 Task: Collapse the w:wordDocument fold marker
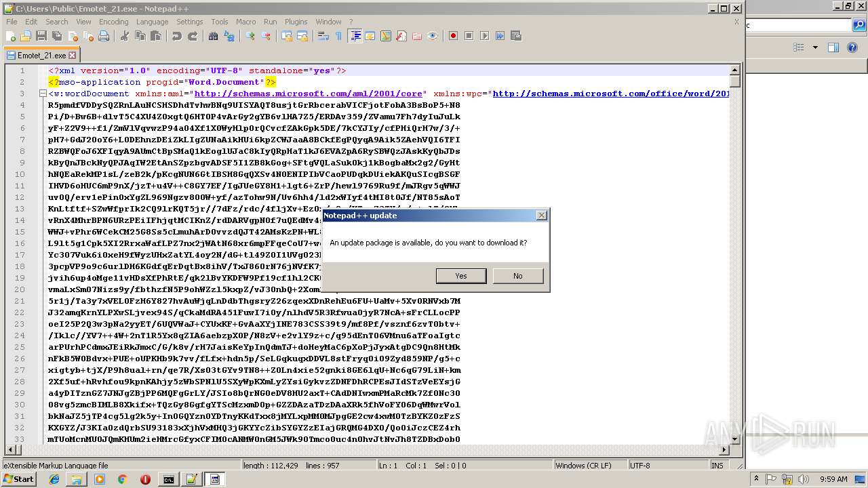coord(43,94)
